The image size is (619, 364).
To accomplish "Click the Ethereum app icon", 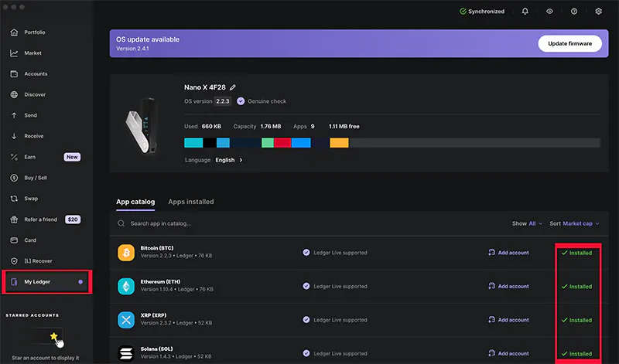I will coord(127,286).
